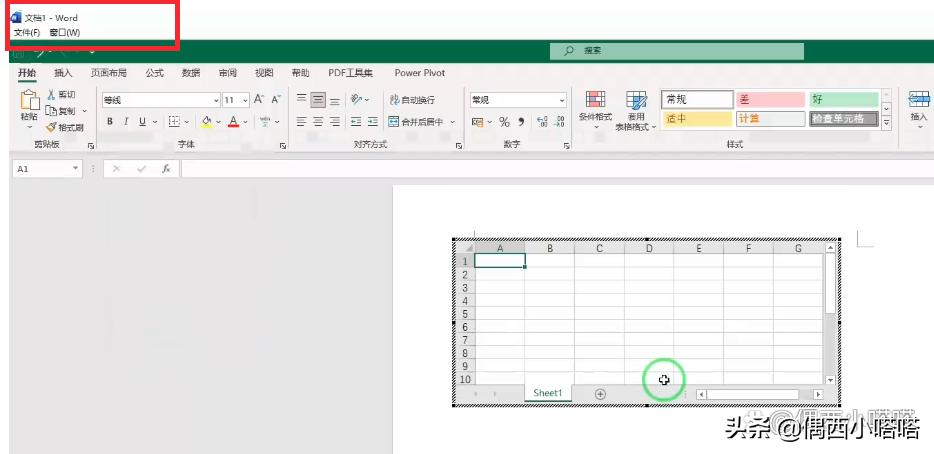Click the increase font size icon
Image resolution: width=934 pixels, height=454 pixels.
point(259,100)
